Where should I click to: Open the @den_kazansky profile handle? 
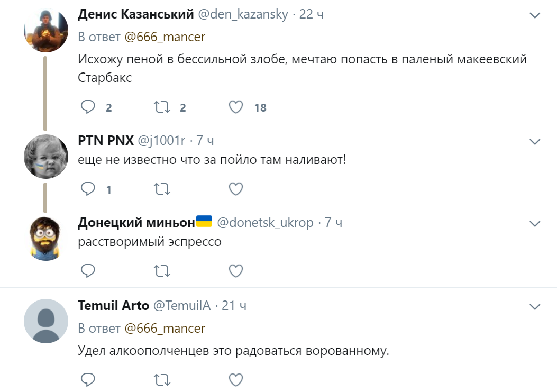coord(243,14)
